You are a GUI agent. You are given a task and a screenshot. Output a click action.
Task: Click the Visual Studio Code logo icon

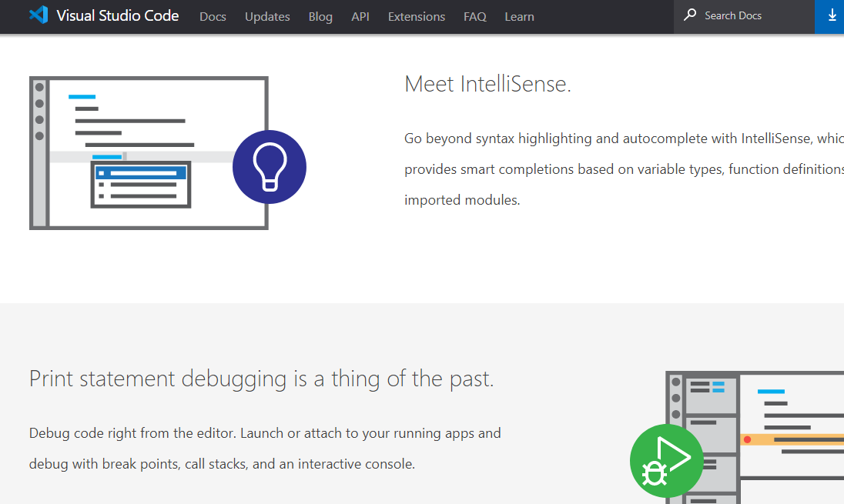pyautogui.click(x=39, y=15)
